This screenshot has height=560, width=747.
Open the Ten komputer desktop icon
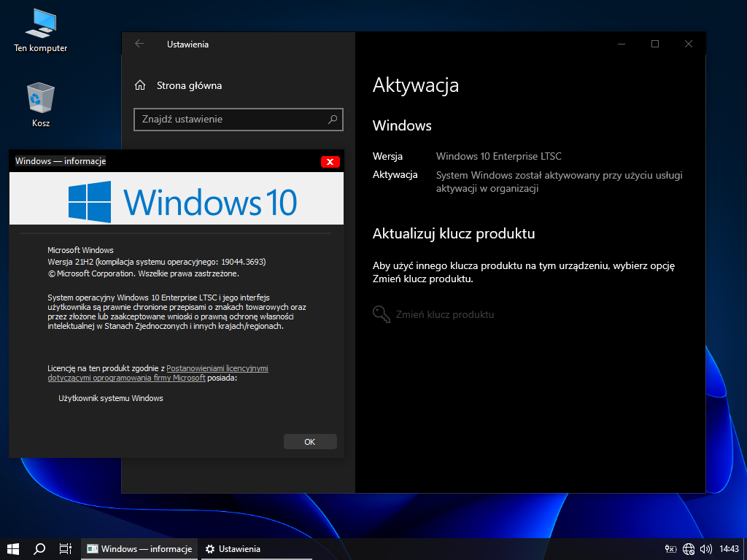tap(41, 29)
